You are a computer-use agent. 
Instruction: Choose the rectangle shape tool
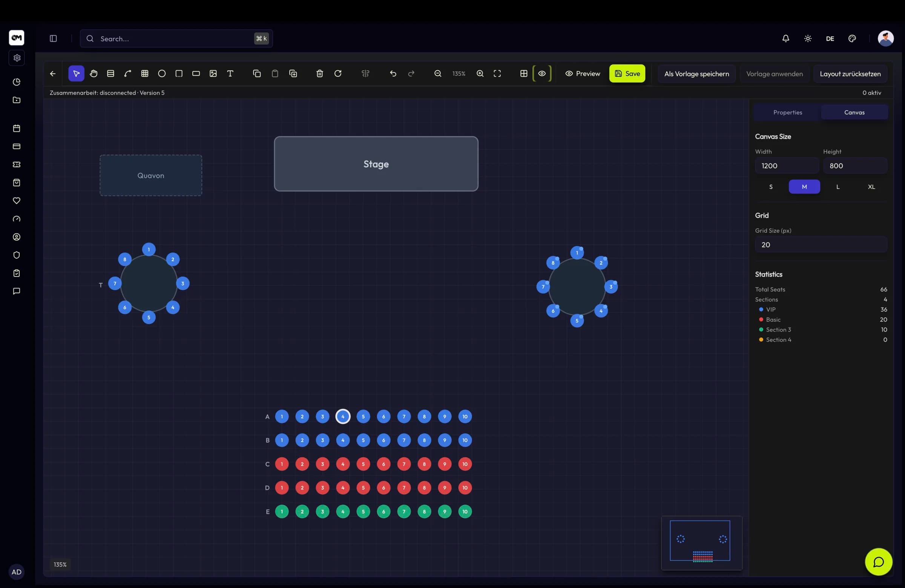(196, 74)
